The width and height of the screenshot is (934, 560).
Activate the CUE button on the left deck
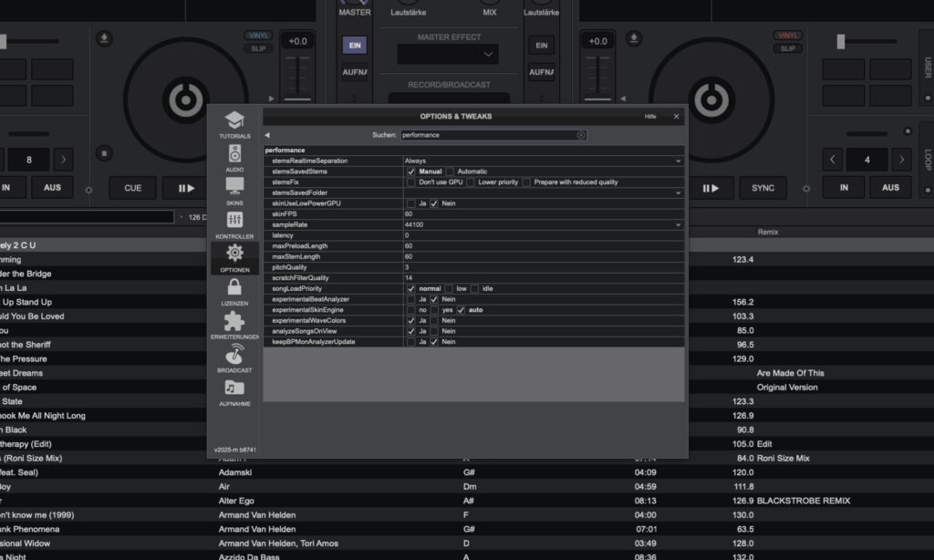pyautogui.click(x=131, y=188)
